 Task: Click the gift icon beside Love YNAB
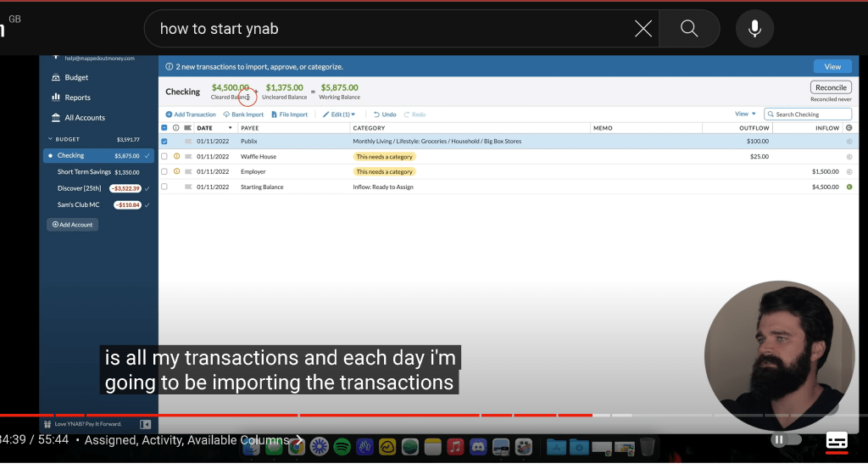click(47, 424)
